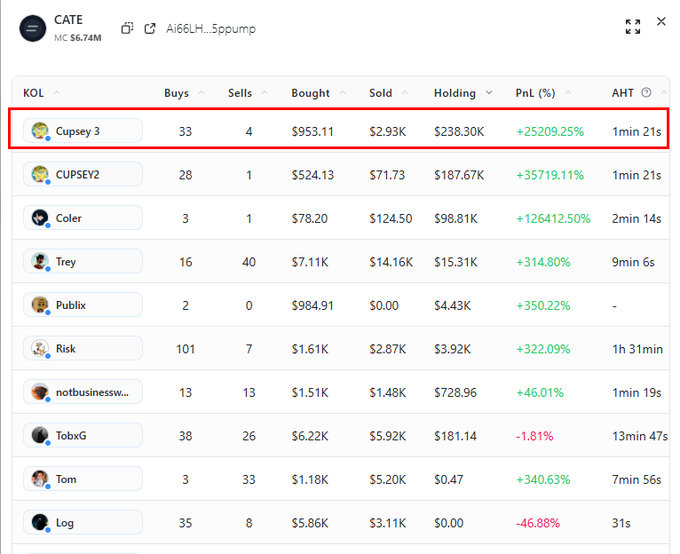Toggle Holding column sort chevron

pos(489,92)
